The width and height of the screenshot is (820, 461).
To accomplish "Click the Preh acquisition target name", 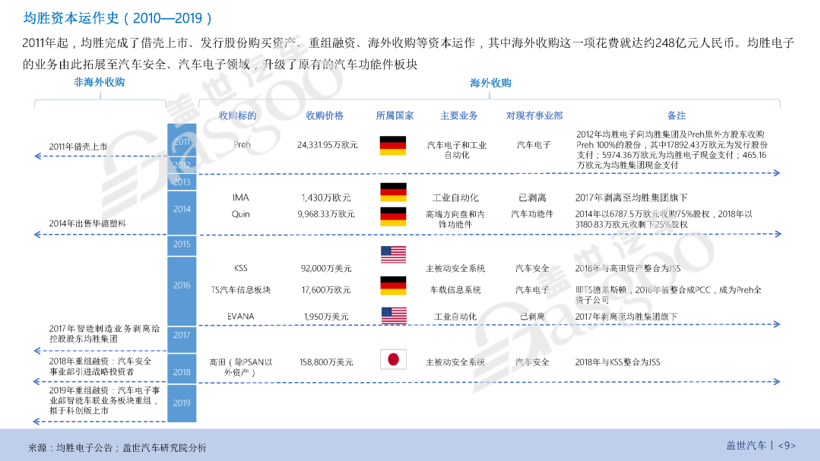I will (242, 145).
